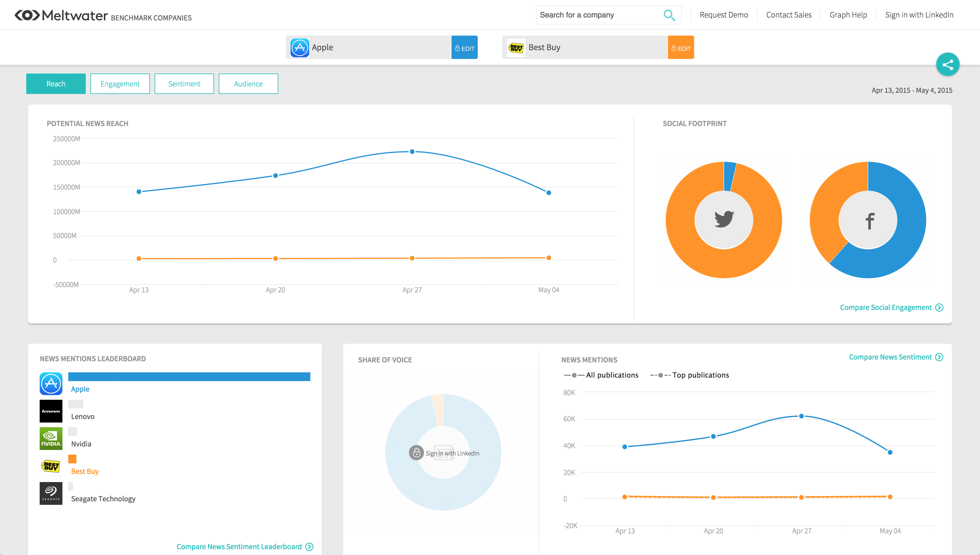Click the Apr 20 blue point on news reach chart
This screenshot has width=980, height=555.
(276, 176)
